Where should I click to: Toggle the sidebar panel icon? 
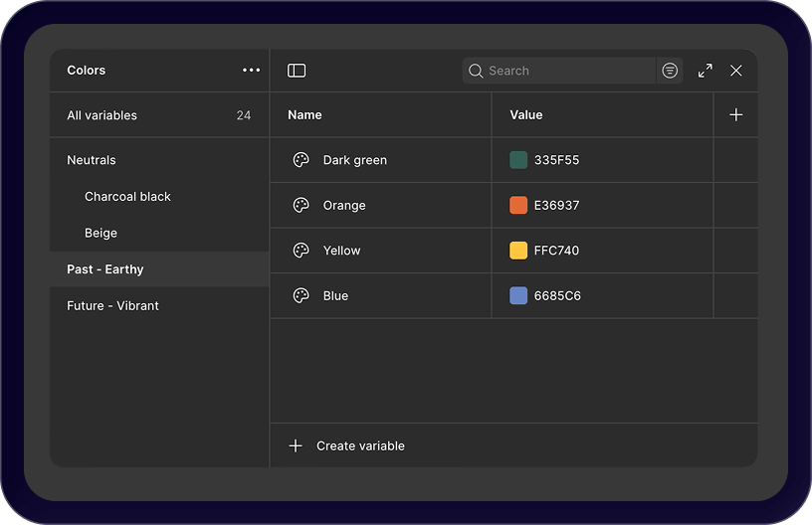(297, 71)
